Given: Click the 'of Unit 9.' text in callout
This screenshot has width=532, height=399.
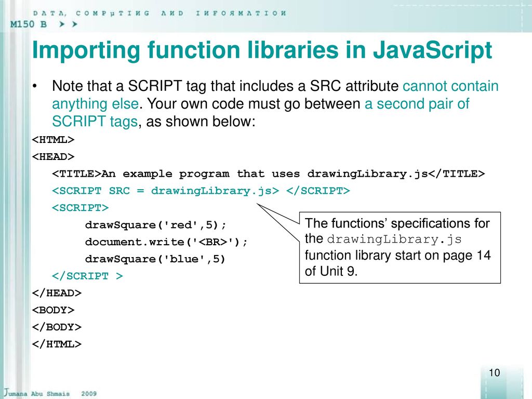Looking at the screenshot, I should (x=331, y=271).
